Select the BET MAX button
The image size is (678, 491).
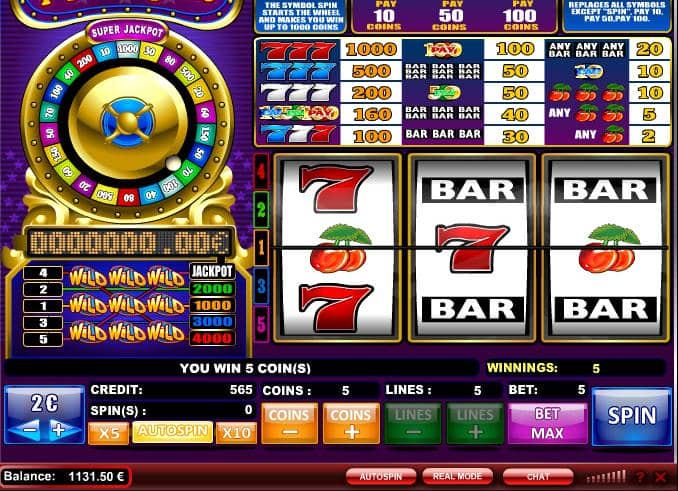click(x=547, y=424)
